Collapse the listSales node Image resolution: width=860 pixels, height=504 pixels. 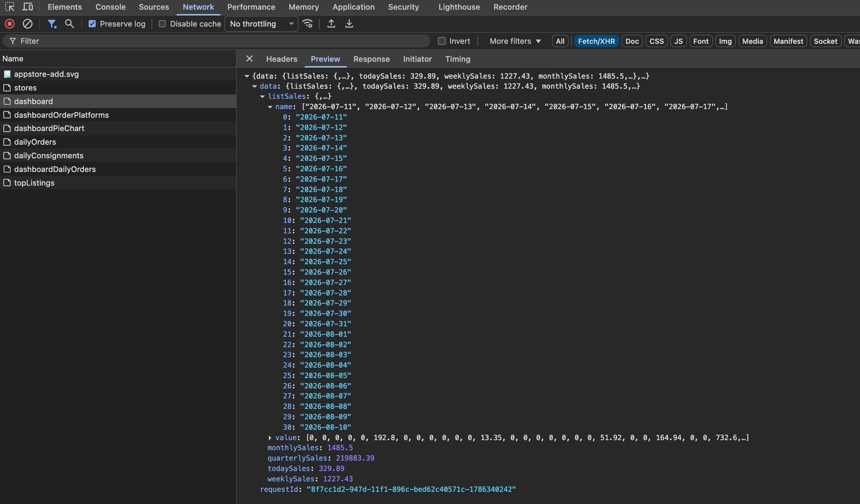(262, 96)
